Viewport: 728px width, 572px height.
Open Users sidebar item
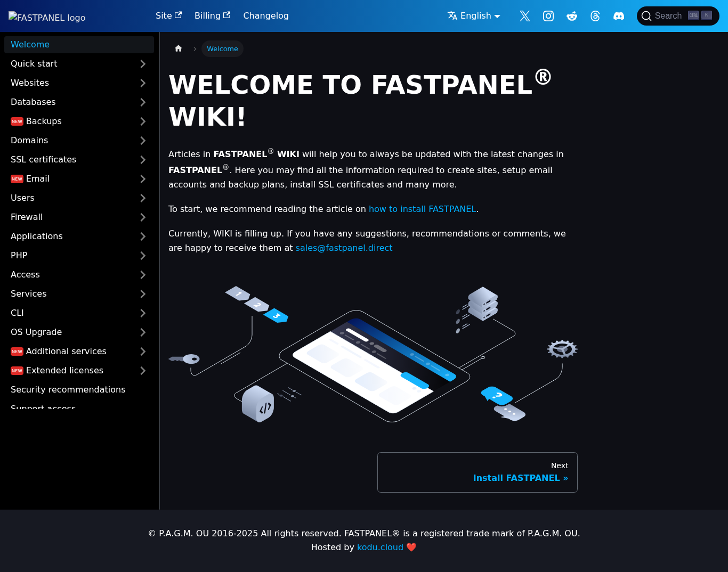pos(68,198)
